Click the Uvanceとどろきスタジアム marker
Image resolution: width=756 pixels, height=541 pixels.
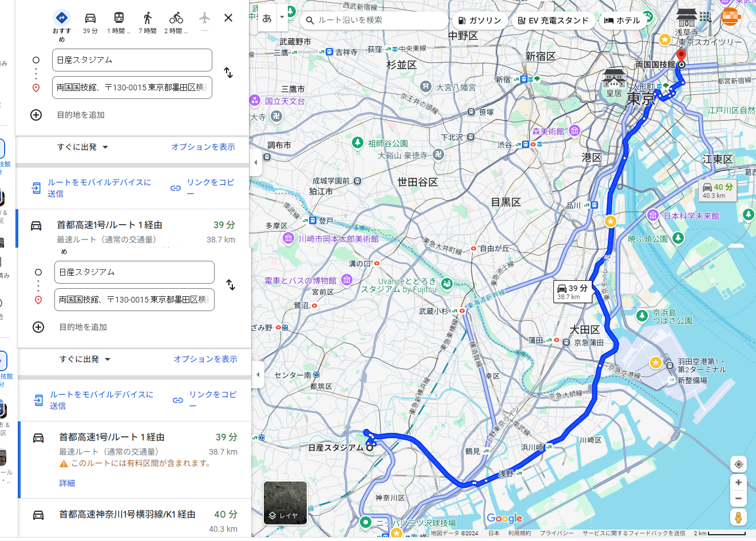pos(447,283)
